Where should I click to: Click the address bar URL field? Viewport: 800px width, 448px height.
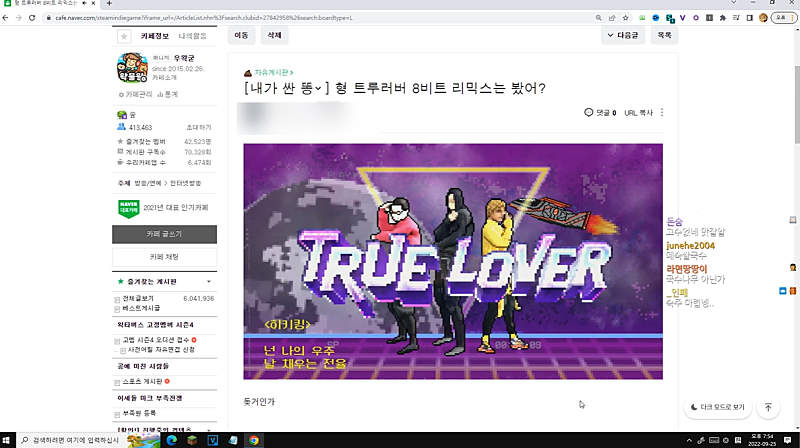point(321,18)
